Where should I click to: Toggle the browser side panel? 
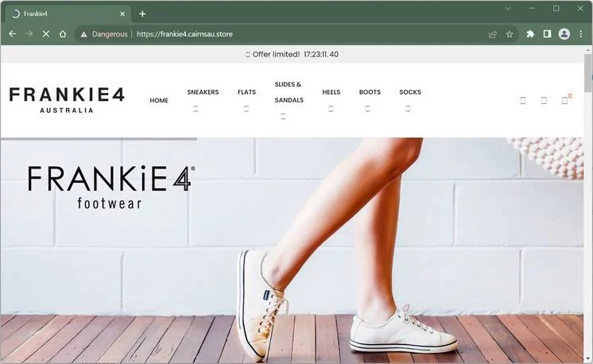(x=547, y=34)
